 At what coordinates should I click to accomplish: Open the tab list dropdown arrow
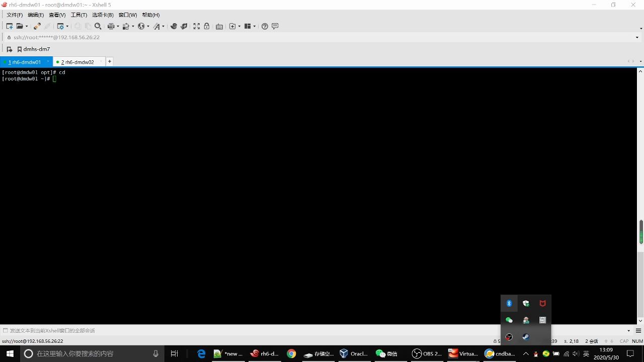640,61
